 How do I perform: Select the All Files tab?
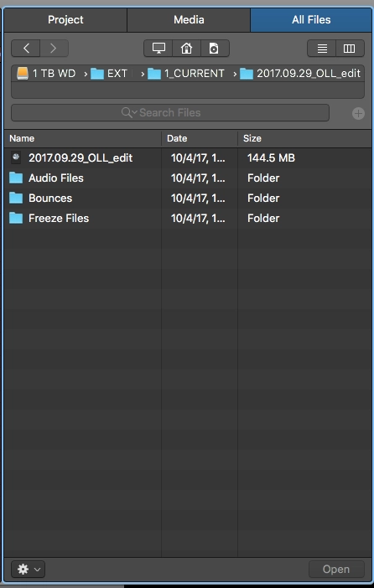[x=311, y=19]
